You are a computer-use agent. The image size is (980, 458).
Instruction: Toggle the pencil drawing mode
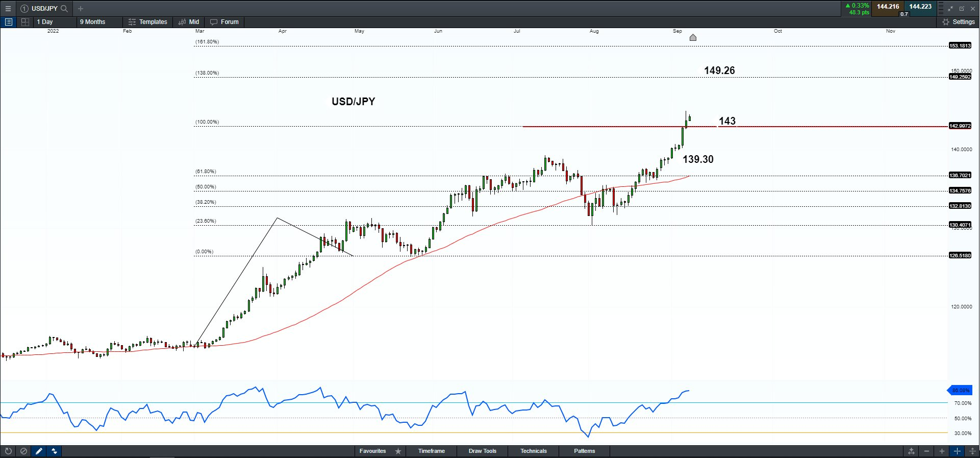tap(39, 451)
